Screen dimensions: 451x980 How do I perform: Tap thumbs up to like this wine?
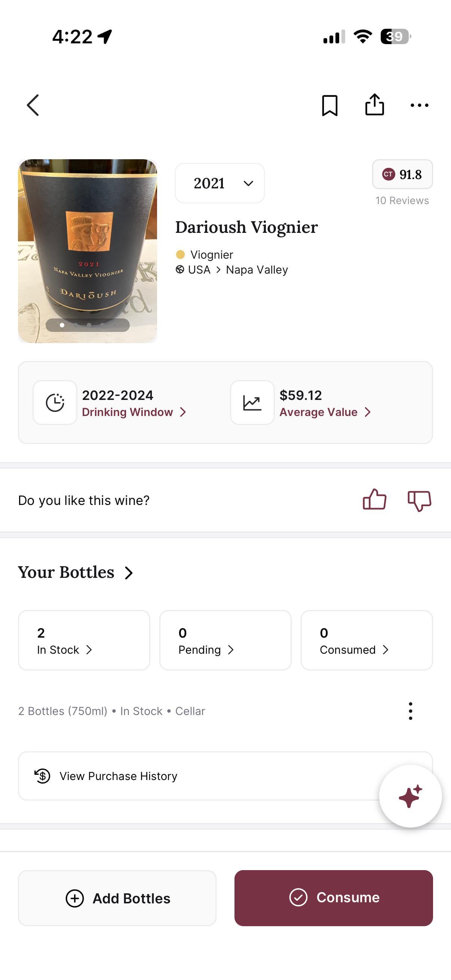pyautogui.click(x=374, y=499)
